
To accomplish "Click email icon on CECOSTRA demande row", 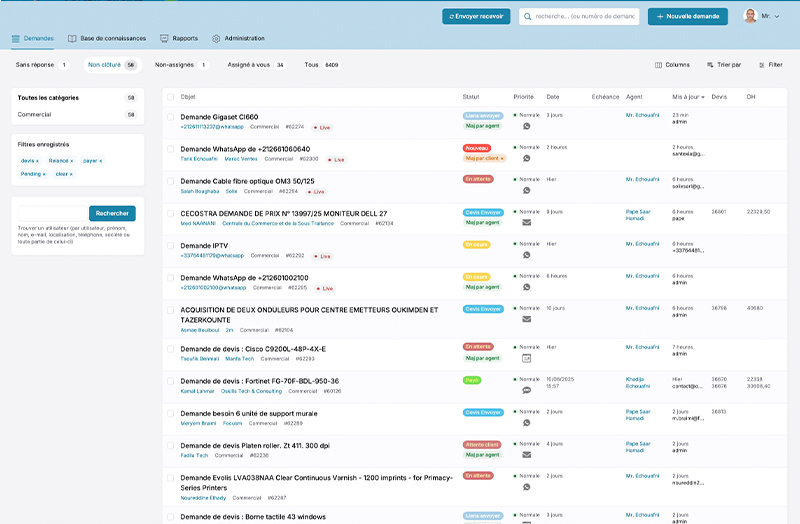I will point(527,222).
